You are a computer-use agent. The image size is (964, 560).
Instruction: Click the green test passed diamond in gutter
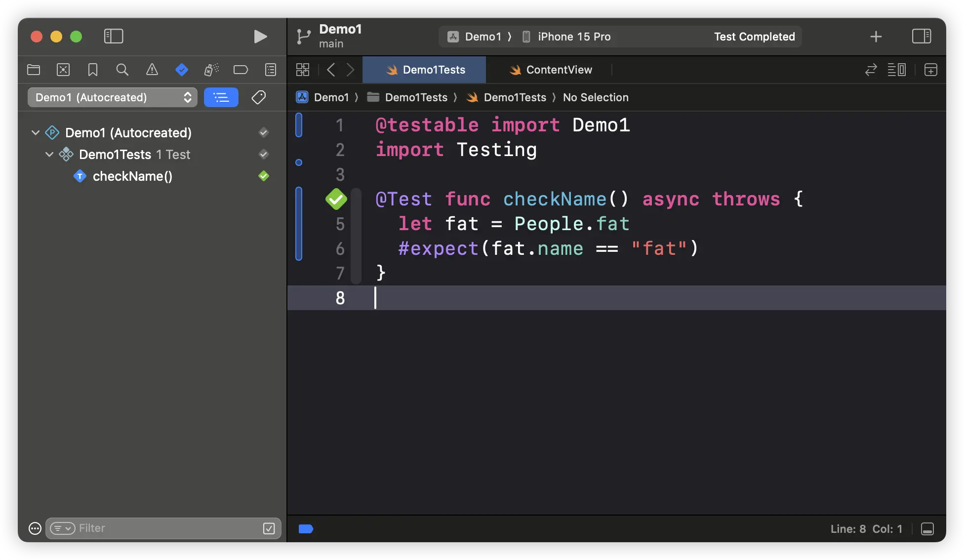(x=336, y=199)
